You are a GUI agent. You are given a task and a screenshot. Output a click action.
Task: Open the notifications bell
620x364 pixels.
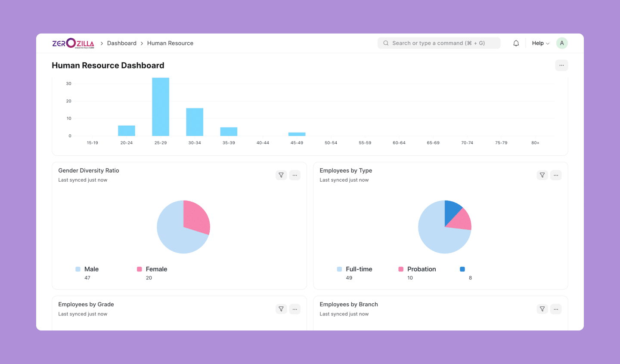click(516, 43)
